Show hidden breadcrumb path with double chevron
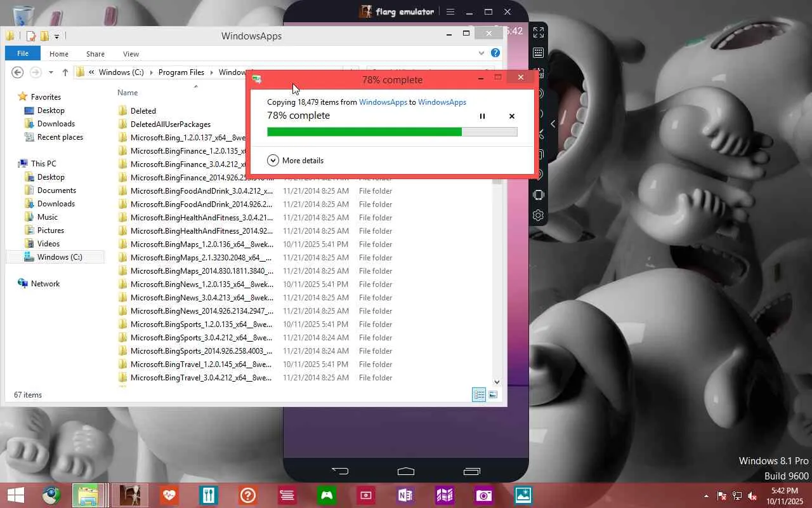The height and width of the screenshot is (508, 812). coord(92,72)
